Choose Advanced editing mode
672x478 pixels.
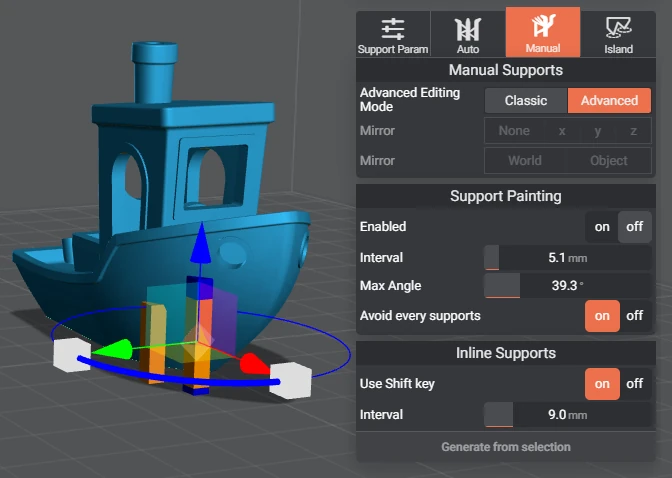pyautogui.click(x=609, y=101)
